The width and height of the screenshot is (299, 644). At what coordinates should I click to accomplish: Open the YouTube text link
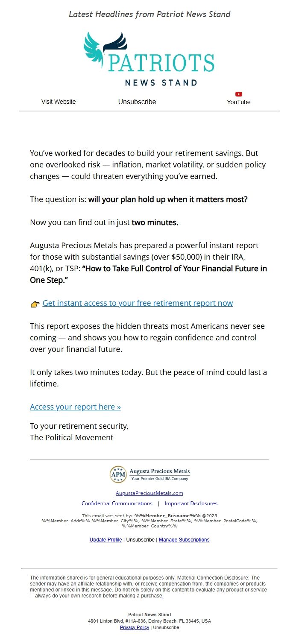239,102
